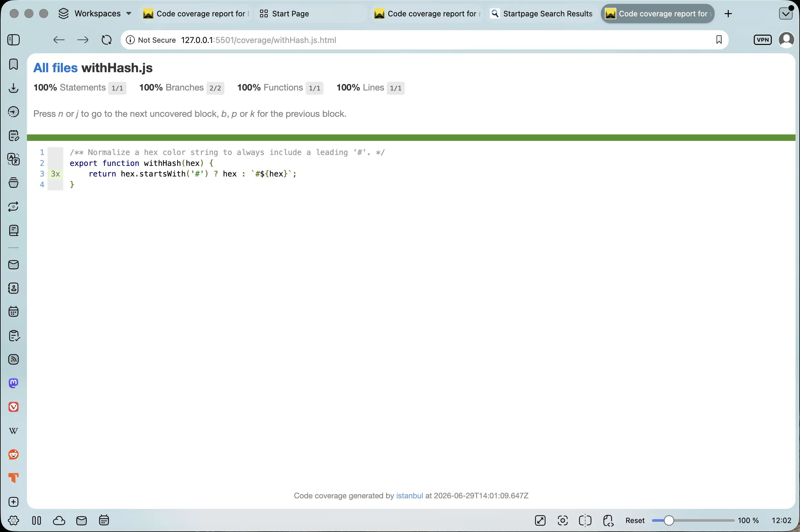Adjust the page zoom slider

(x=693, y=520)
